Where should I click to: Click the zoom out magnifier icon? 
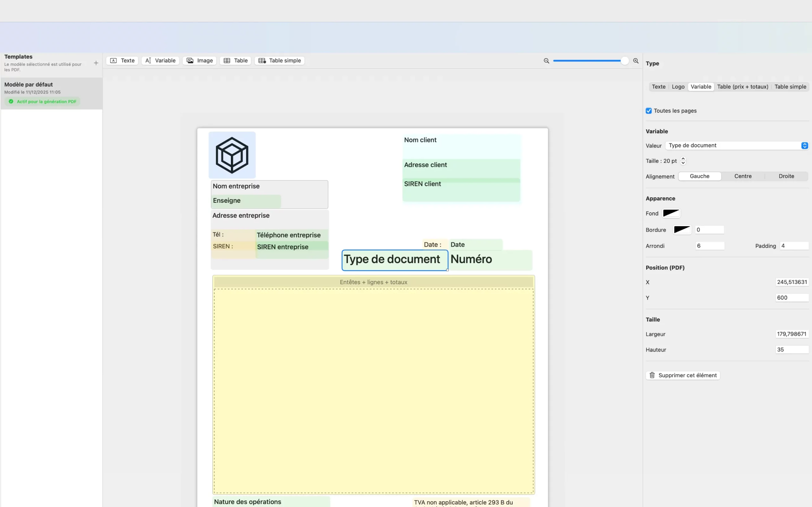(x=546, y=61)
